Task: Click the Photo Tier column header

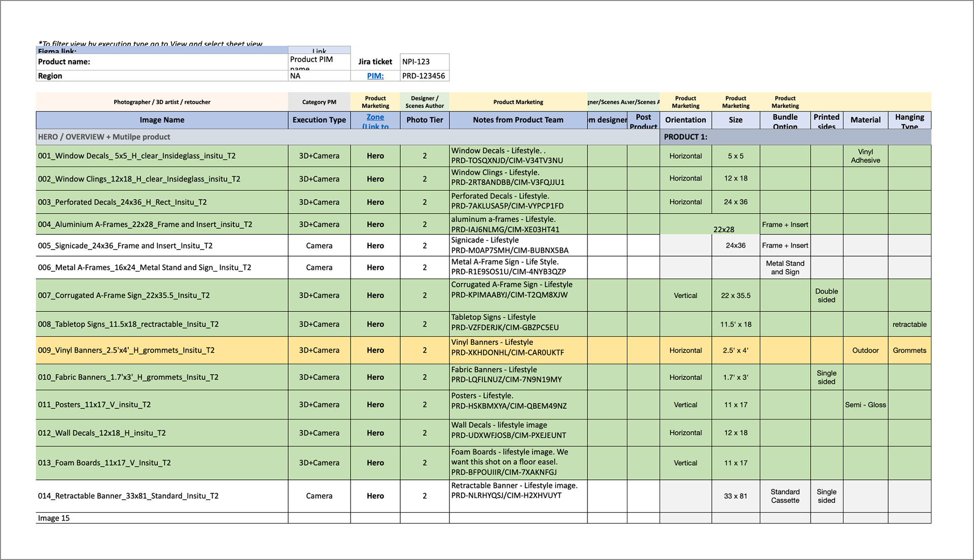Action: (x=425, y=120)
